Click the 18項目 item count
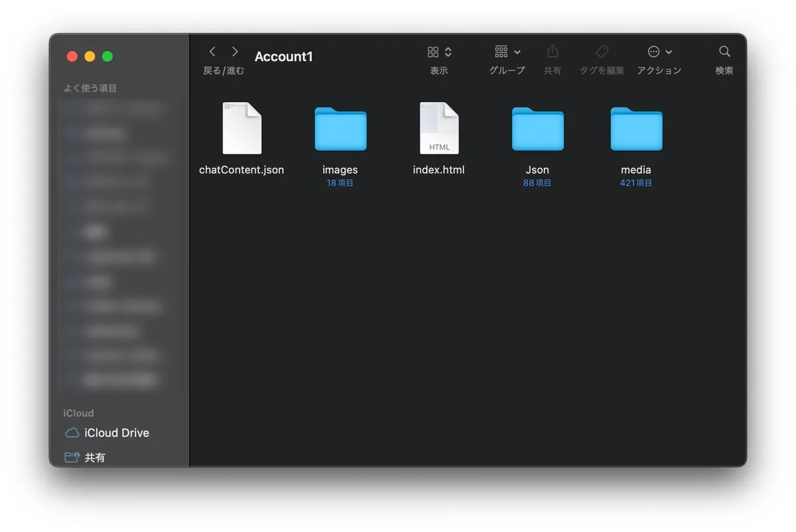The image size is (796, 532). tap(340, 183)
